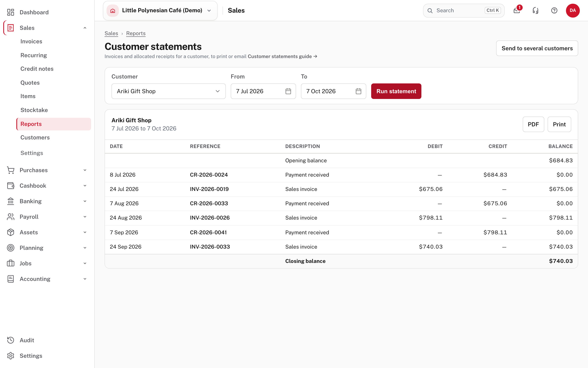The width and height of the screenshot is (588, 368).
Task: Export the statement as PDF
Action: pyautogui.click(x=533, y=124)
